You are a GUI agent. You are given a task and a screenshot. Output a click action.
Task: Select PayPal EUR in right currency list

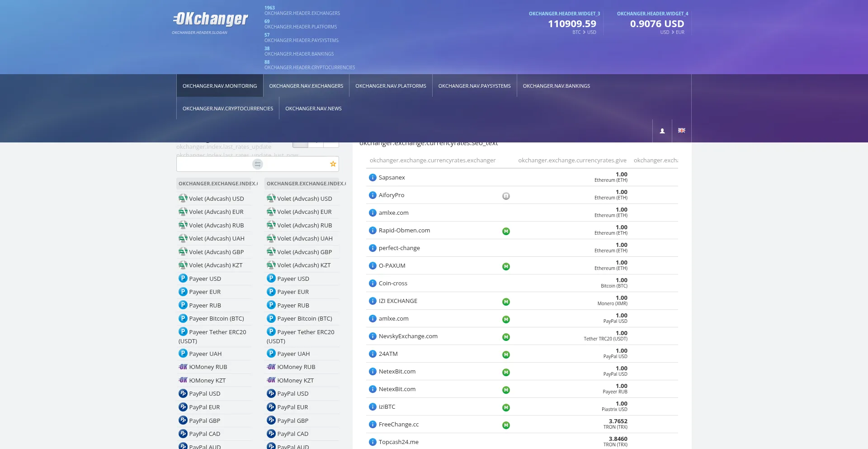click(x=292, y=407)
